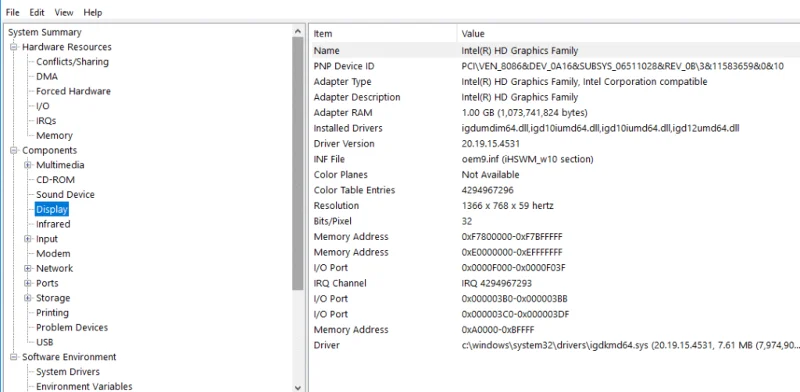Open Environment Variables in the tree

84,387
